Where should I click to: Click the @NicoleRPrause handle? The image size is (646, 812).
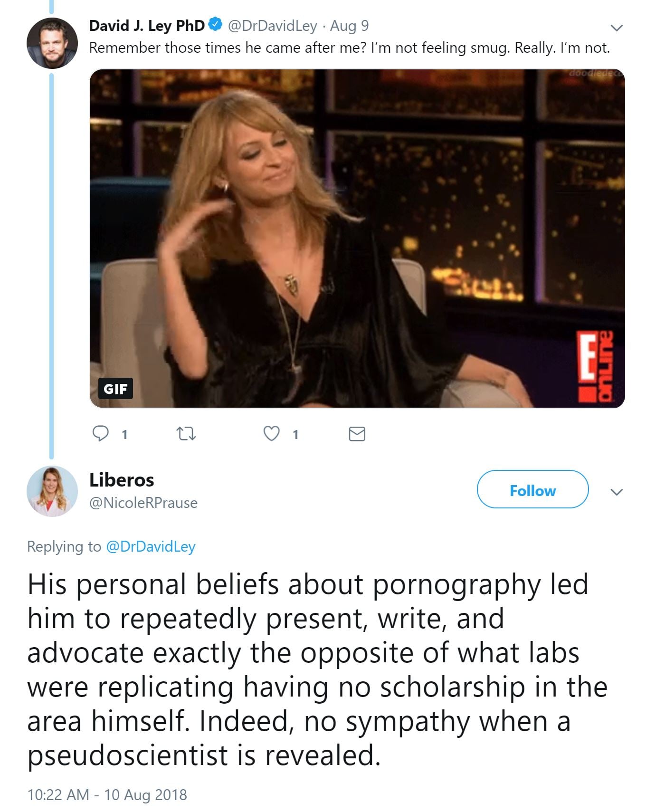pyautogui.click(x=143, y=503)
